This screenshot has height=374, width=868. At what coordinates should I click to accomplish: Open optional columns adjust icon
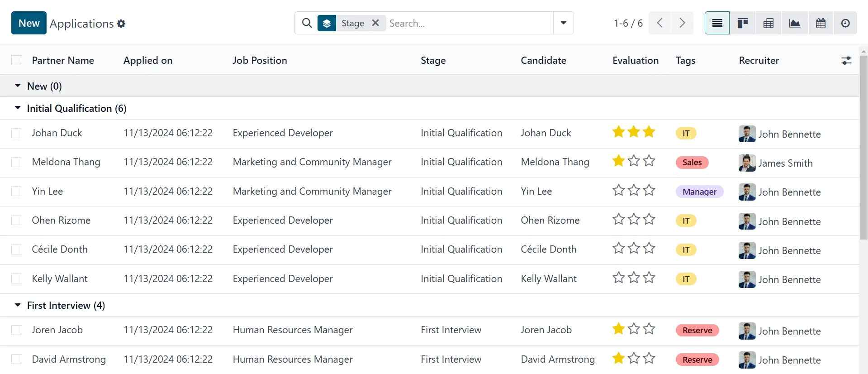click(x=846, y=61)
